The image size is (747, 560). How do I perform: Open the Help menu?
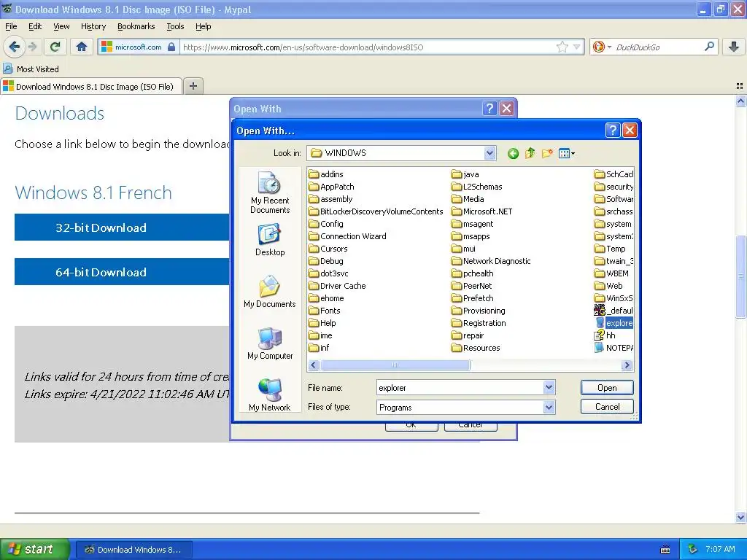tap(204, 26)
